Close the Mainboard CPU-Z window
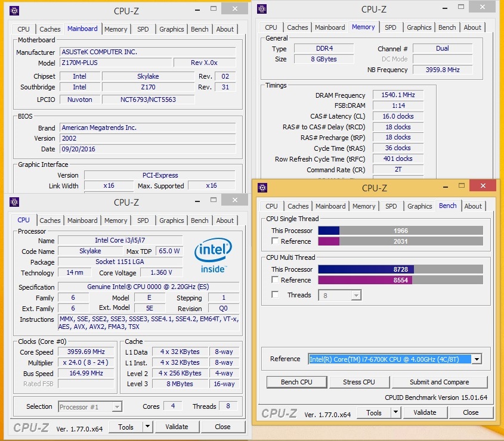 point(235,9)
